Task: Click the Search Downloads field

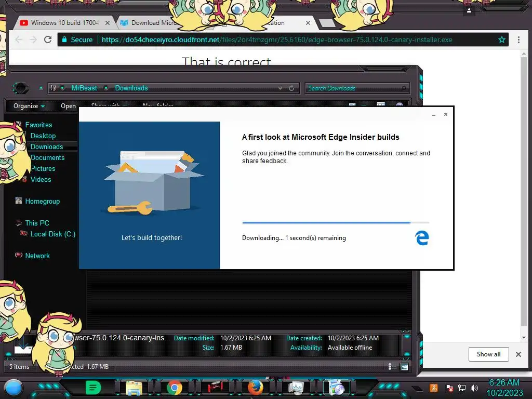Action: (x=357, y=88)
